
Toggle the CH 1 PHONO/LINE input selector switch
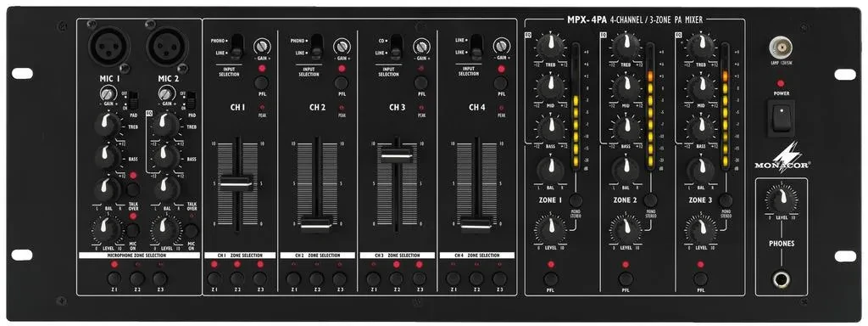237,47
